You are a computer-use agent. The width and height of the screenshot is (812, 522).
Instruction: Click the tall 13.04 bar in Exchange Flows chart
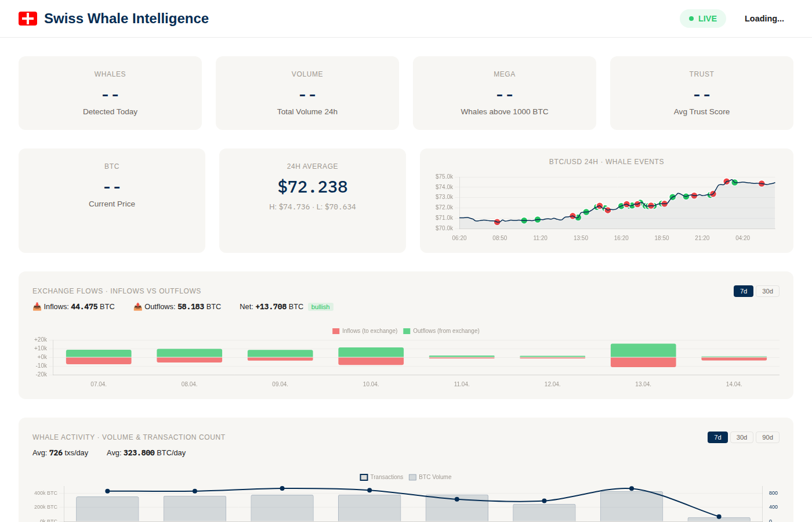point(643,356)
